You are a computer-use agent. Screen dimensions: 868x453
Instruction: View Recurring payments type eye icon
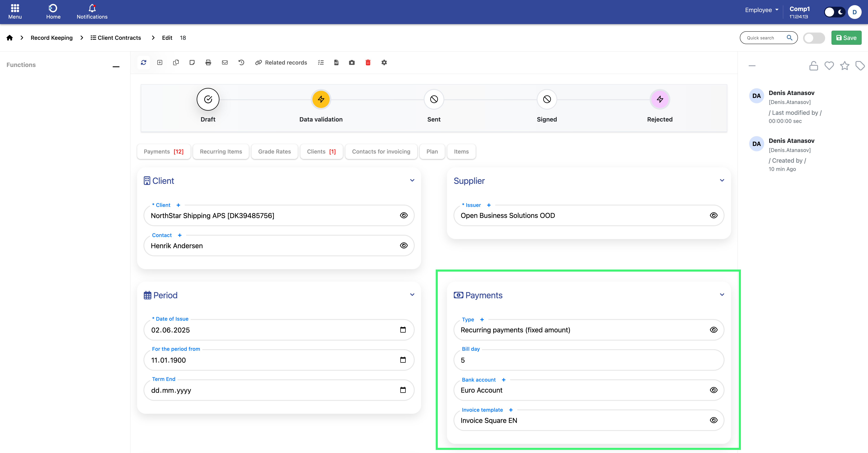pos(714,330)
